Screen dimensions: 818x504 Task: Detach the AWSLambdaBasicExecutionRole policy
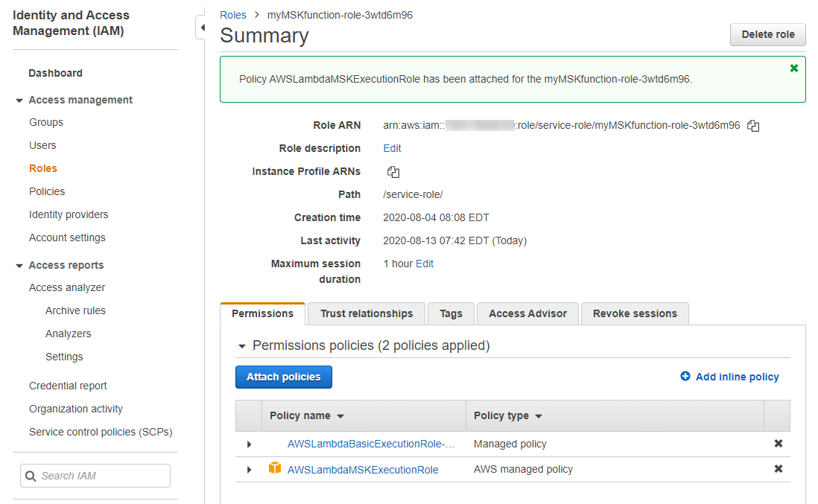pyautogui.click(x=778, y=444)
